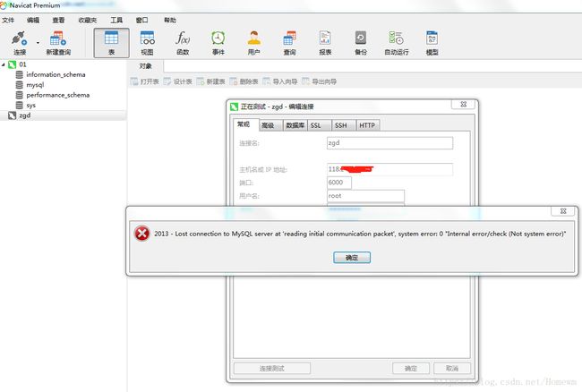Switch to the HTTP tab
This screenshot has width=582, height=392.
click(367, 125)
